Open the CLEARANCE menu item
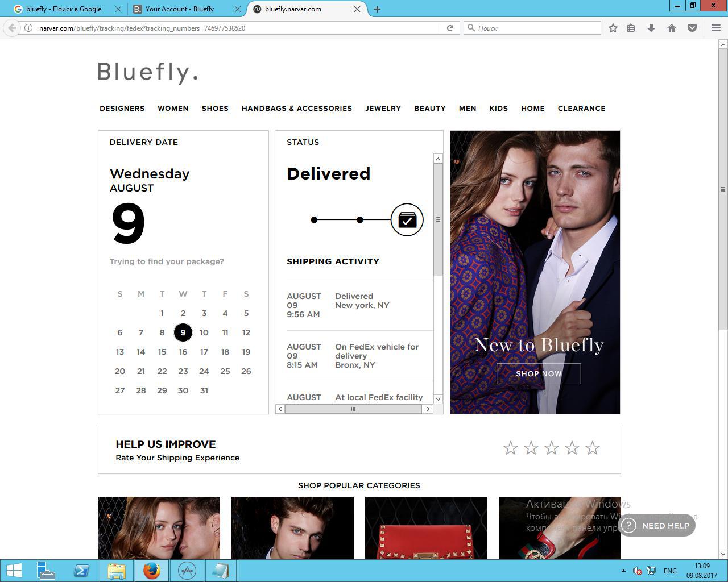The height and width of the screenshot is (582, 728). [x=581, y=109]
